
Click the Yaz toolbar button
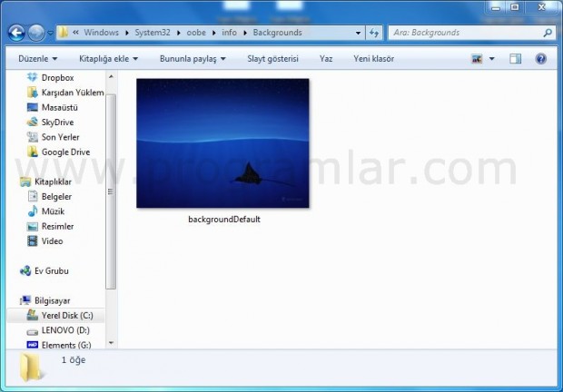coord(326,59)
